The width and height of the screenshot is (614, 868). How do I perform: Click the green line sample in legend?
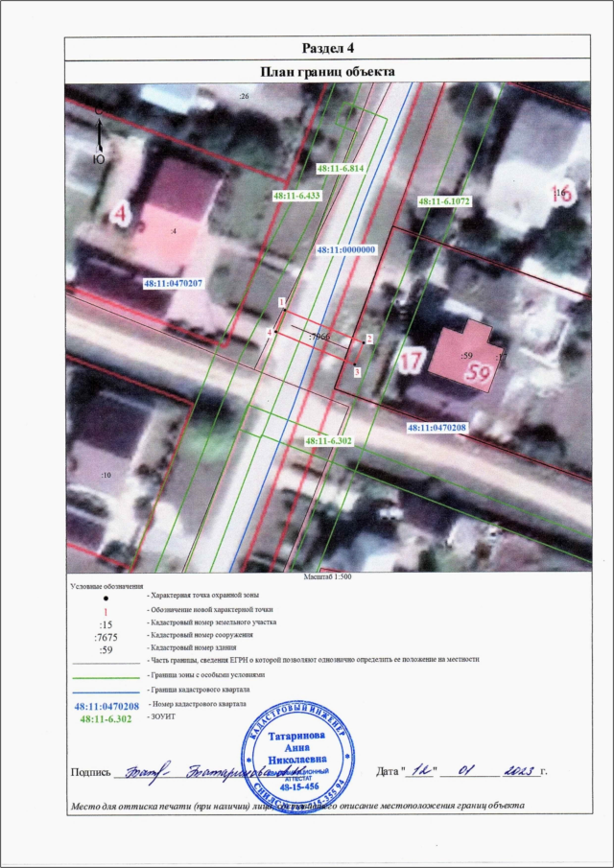coord(105,675)
